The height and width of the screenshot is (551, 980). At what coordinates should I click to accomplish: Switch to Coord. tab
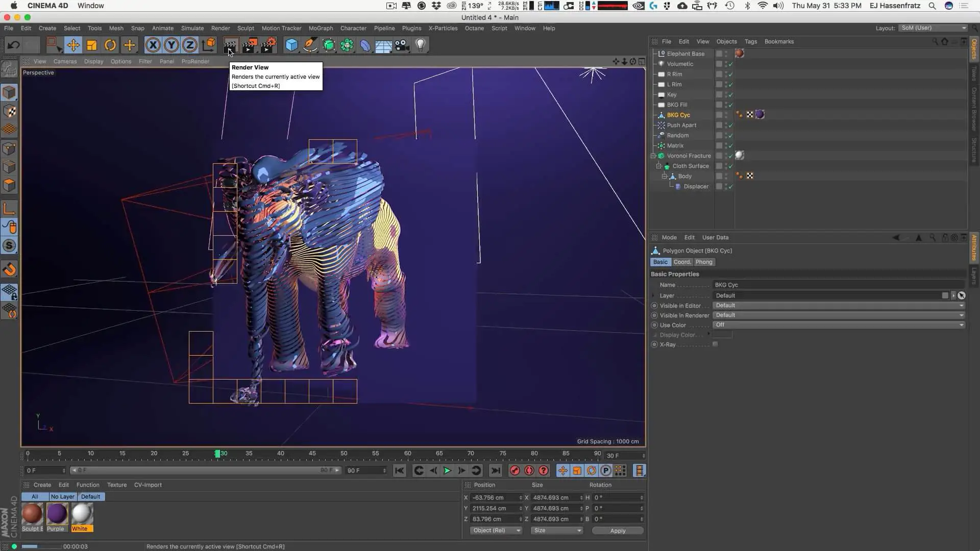[682, 262]
